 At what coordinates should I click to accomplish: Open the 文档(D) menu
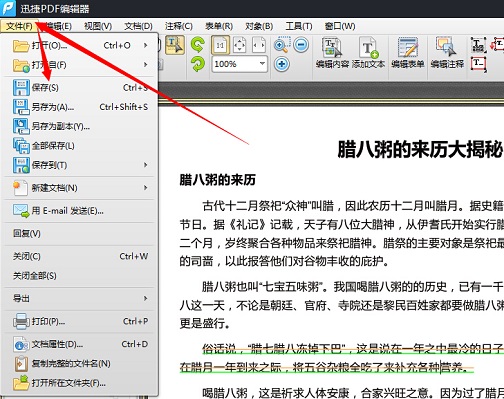tap(138, 26)
